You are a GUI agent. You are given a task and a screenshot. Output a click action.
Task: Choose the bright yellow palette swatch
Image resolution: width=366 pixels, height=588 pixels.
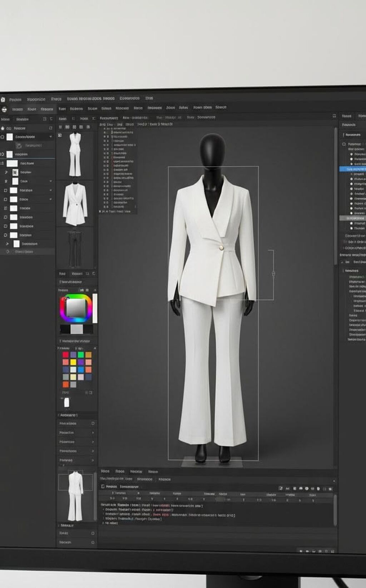click(x=73, y=362)
